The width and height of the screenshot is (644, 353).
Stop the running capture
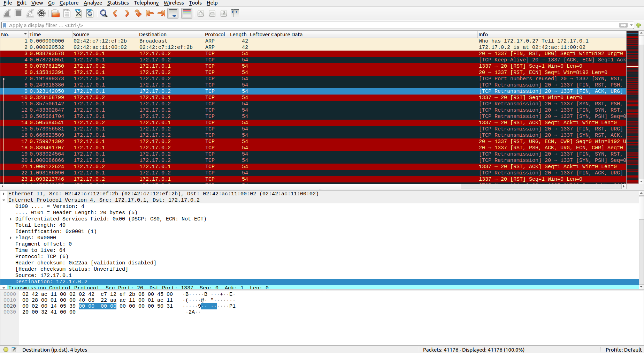18,14
